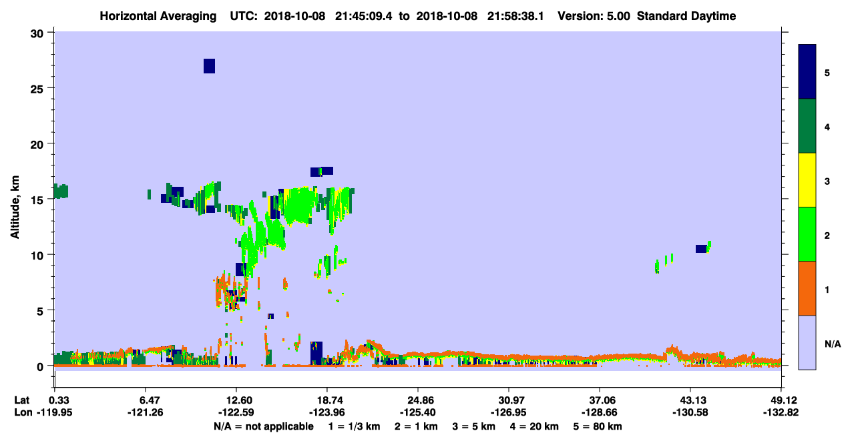The image size is (868, 445).
Task: Click 'Standard Daytime' in the title
Action: [x=687, y=16]
